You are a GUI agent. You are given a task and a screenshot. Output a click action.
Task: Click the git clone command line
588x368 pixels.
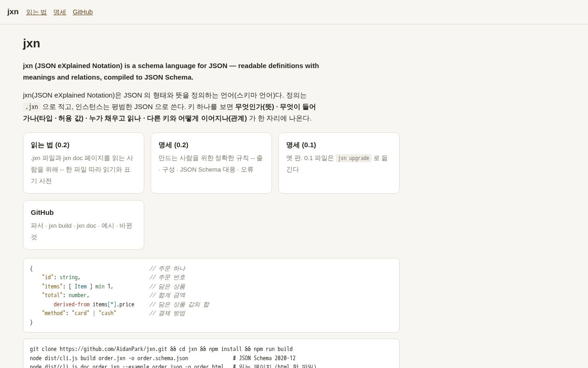(161, 349)
